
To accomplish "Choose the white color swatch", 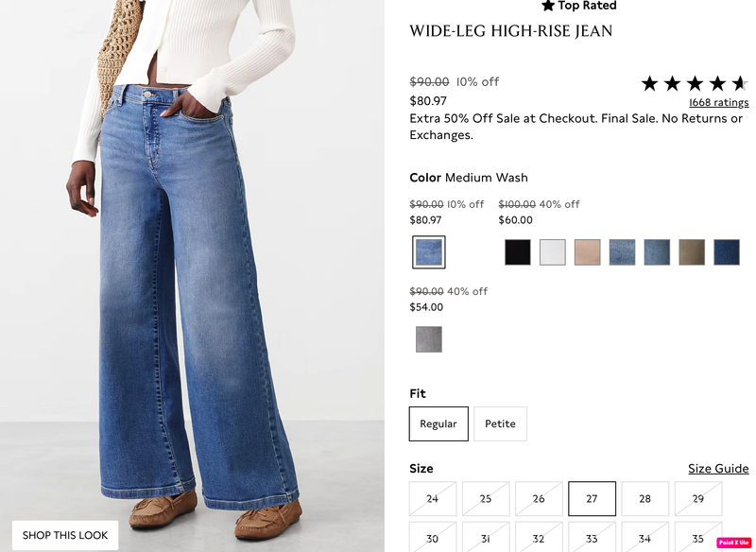I will tap(552, 252).
